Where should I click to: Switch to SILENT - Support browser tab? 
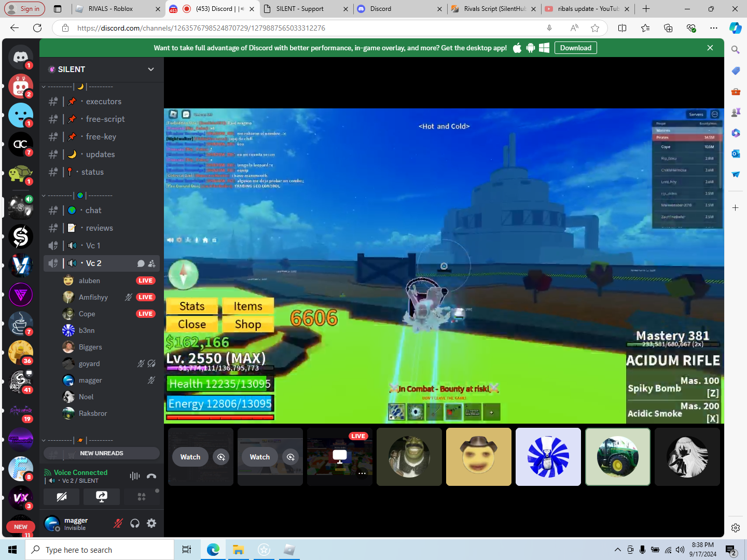[306, 9]
